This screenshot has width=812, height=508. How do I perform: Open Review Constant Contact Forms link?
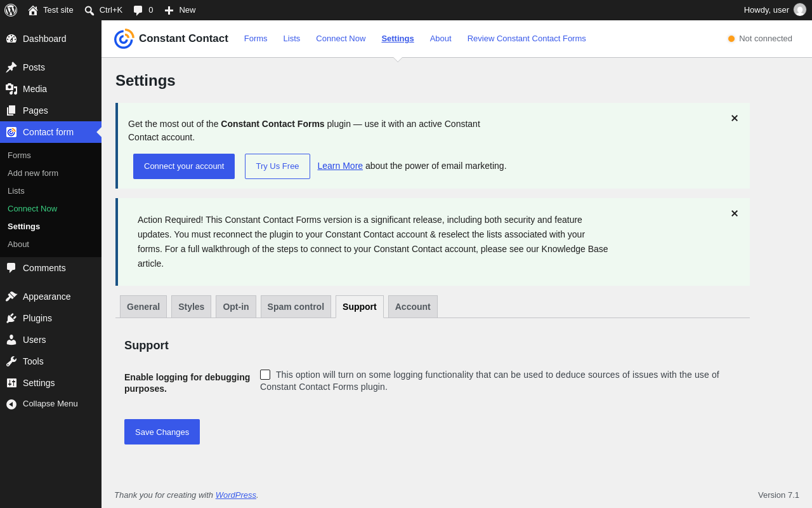coord(527,39)
